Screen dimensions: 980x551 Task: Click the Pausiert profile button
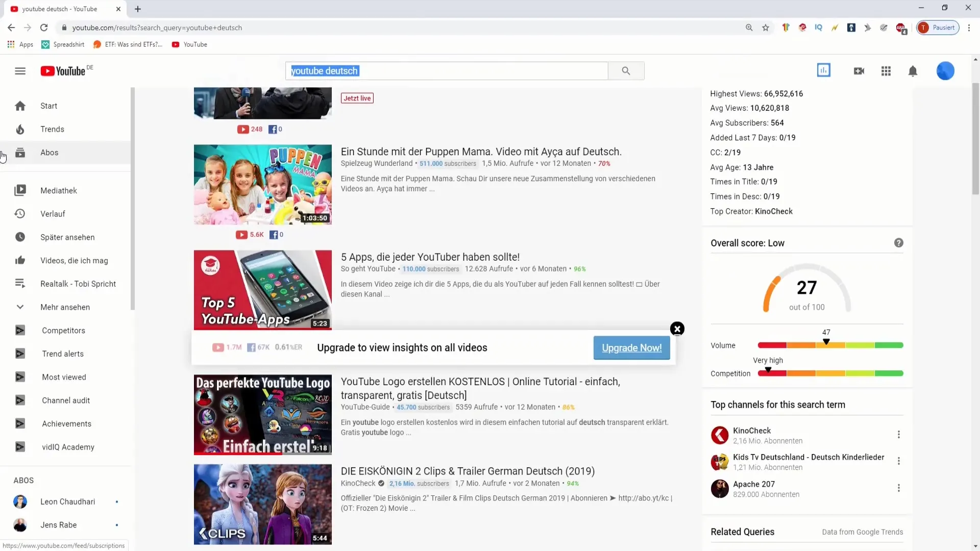click(x=938, y=28)
